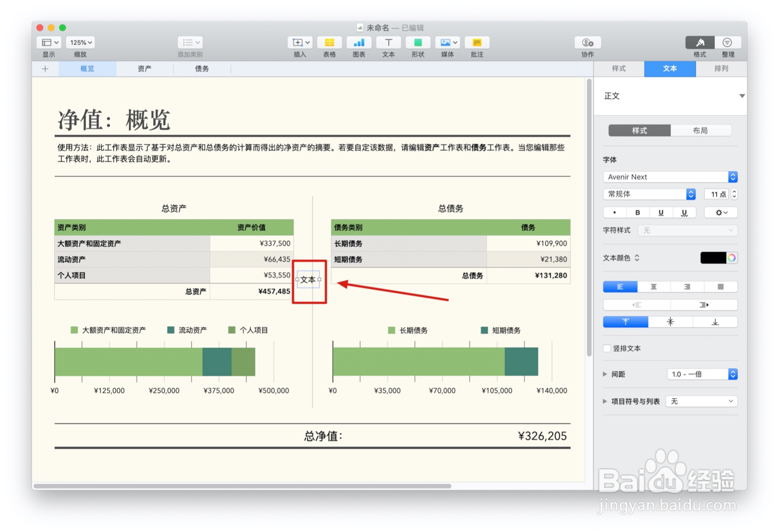Enable 竖排文本 vertical text option
779x532 pixels.
click(607, 348)
